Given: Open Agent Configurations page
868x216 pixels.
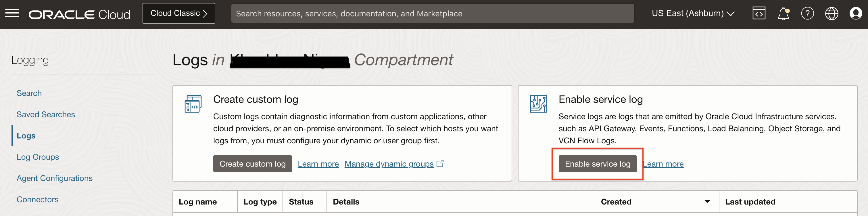Looking at the screenshot, I should click(x=55, y=178).
